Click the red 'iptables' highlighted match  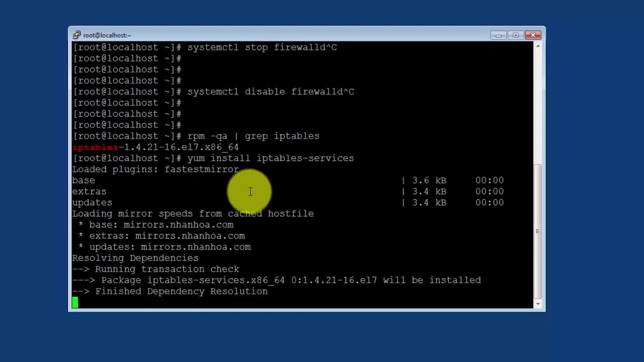coord(95,147)
